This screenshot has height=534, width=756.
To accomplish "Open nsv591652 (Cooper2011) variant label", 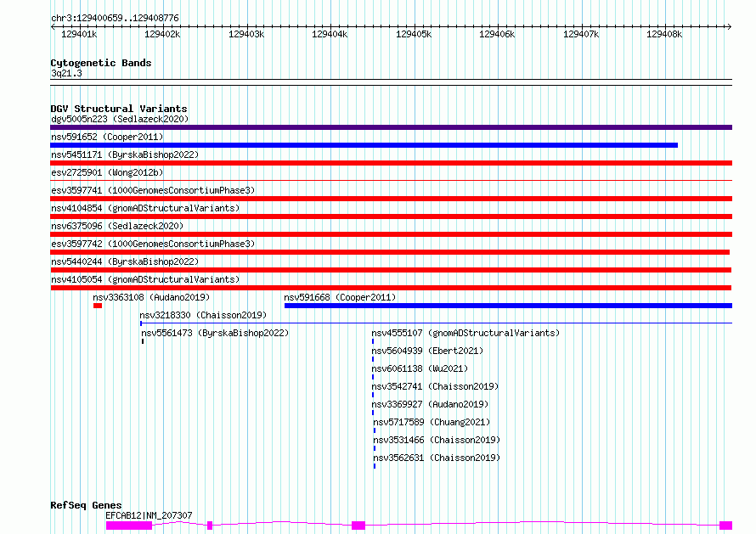I will 107,137.
